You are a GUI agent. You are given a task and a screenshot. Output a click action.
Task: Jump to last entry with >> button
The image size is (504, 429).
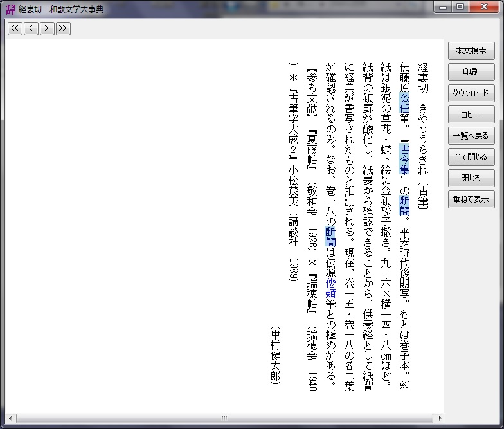[63, 28]
